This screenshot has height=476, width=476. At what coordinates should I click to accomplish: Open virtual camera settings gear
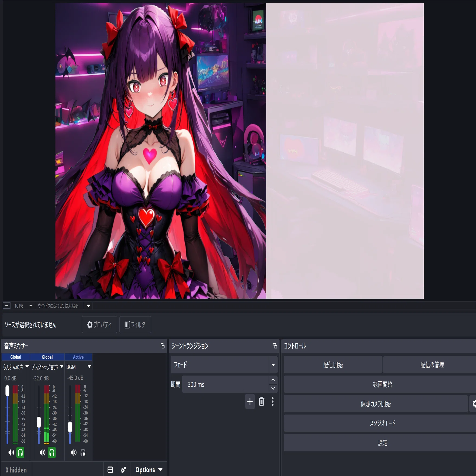(x=473, y=404)
